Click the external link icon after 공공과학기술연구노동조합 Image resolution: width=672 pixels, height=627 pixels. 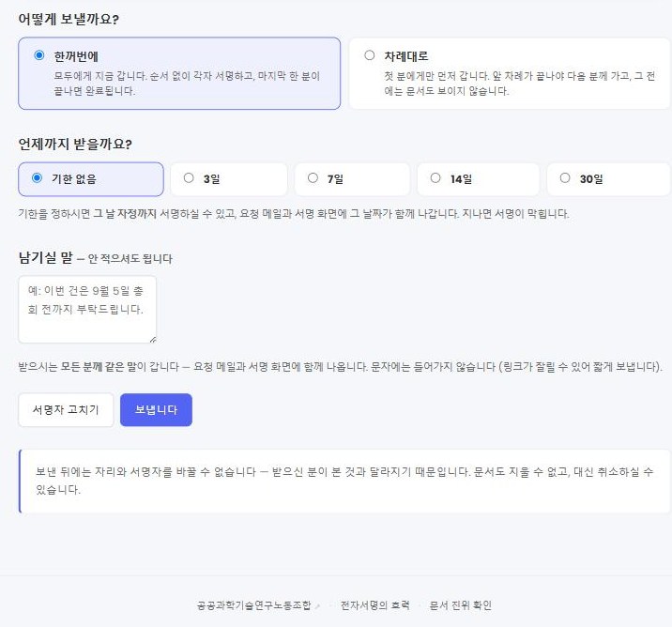317,606
